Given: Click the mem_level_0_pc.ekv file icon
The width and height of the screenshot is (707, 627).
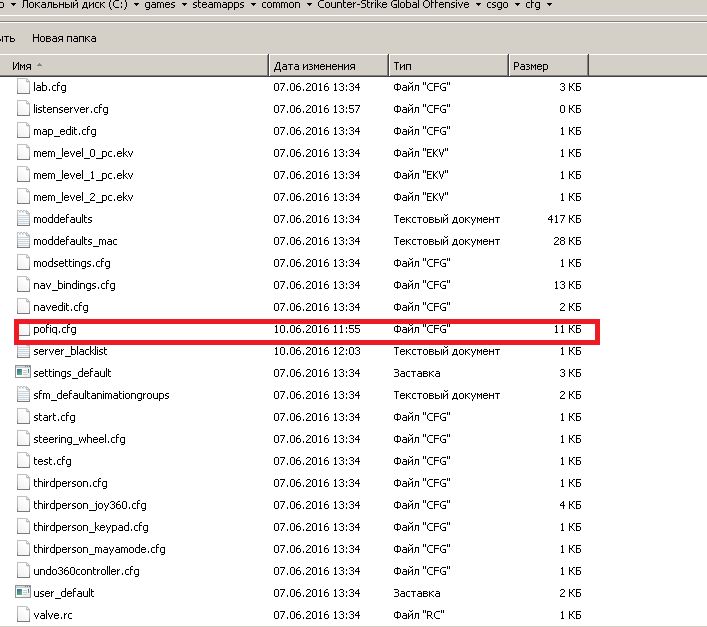Looking at the screenshot, I should [x=23, y=153].
